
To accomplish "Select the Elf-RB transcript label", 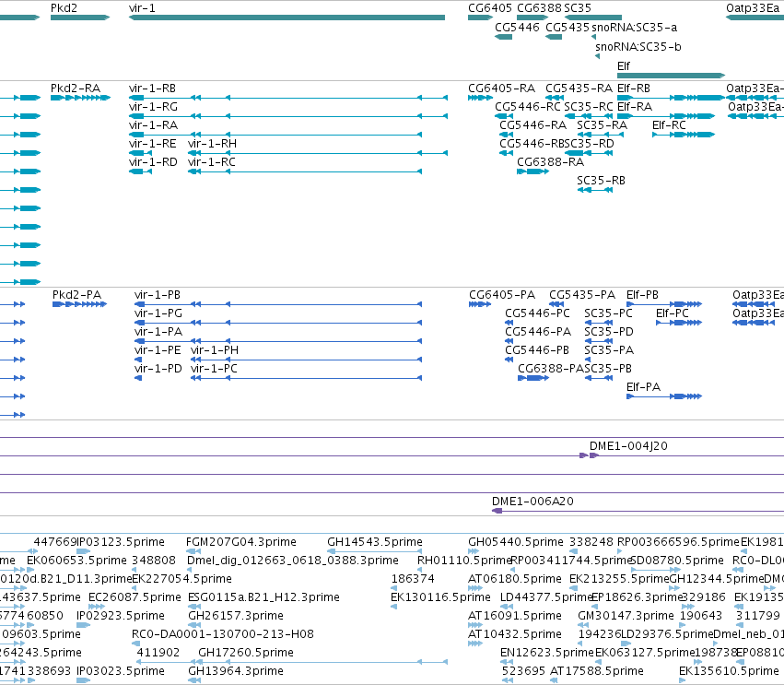I will click(x=634, y=89).
